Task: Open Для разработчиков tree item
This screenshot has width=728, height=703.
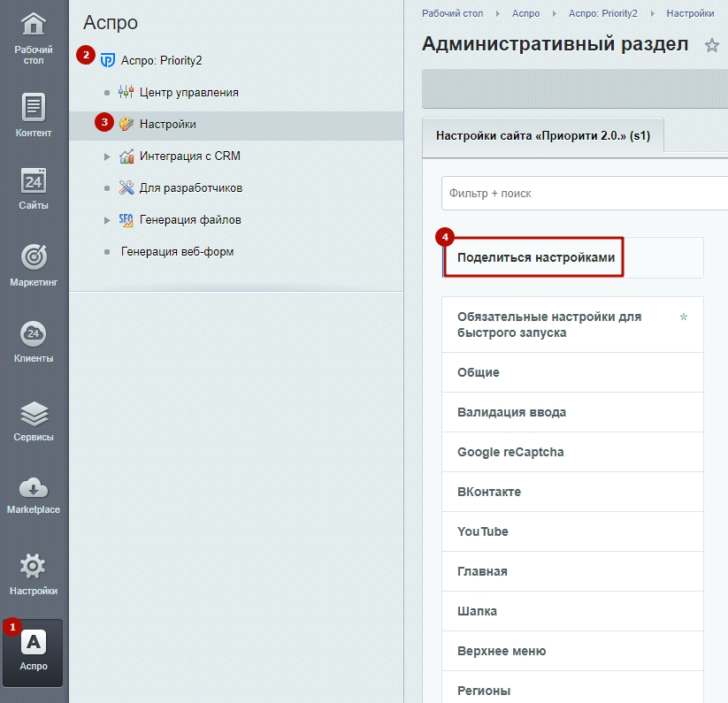Action: coord(191,188)
